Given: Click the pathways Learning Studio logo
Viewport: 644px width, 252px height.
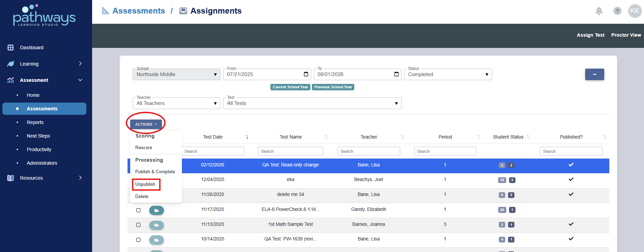Looking at the screenshot, I should (44, 15).
